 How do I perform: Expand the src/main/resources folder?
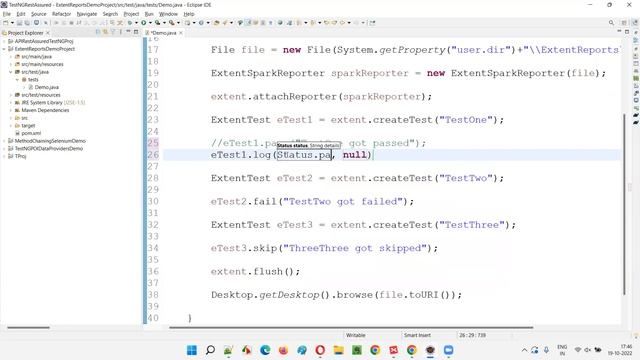pos(11,64)
